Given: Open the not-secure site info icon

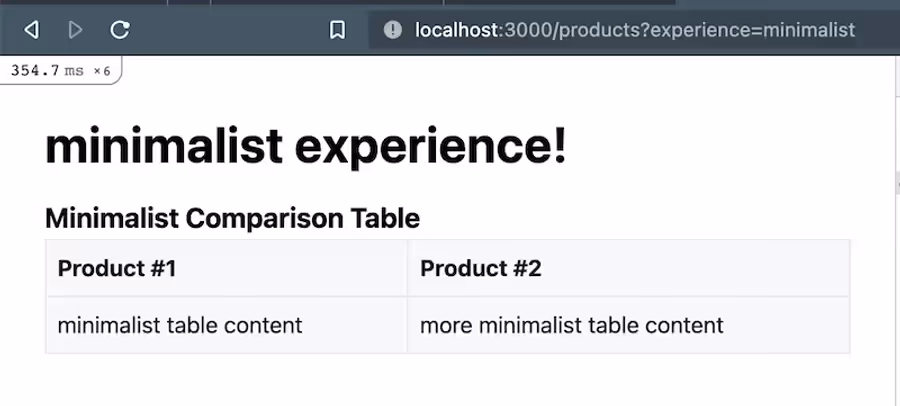Looking at the screenshot, I should tap(393, 30).
